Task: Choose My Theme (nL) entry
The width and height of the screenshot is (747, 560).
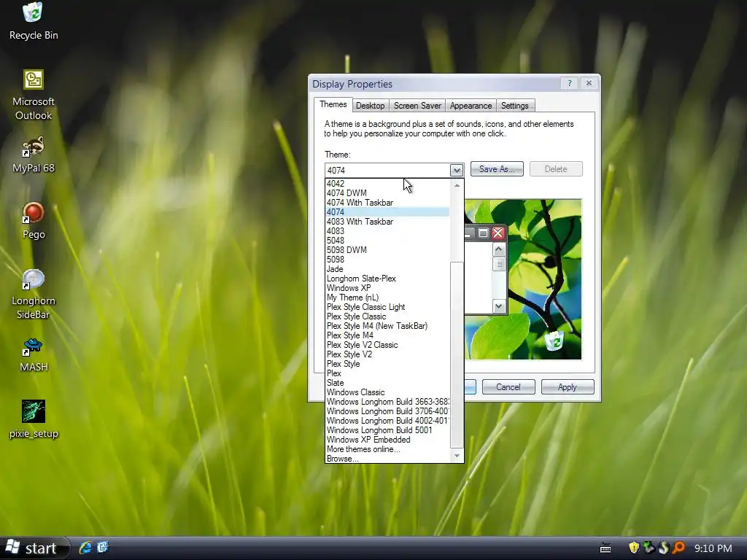Action: pos(387,297)
